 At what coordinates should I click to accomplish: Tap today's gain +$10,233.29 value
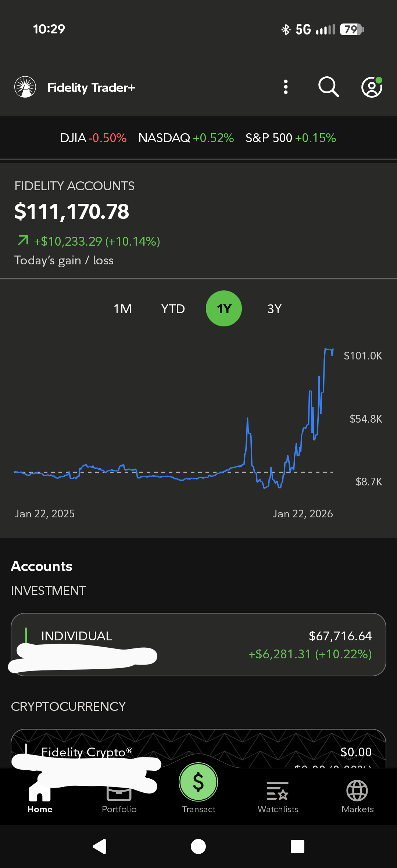[x=97, y=241]
